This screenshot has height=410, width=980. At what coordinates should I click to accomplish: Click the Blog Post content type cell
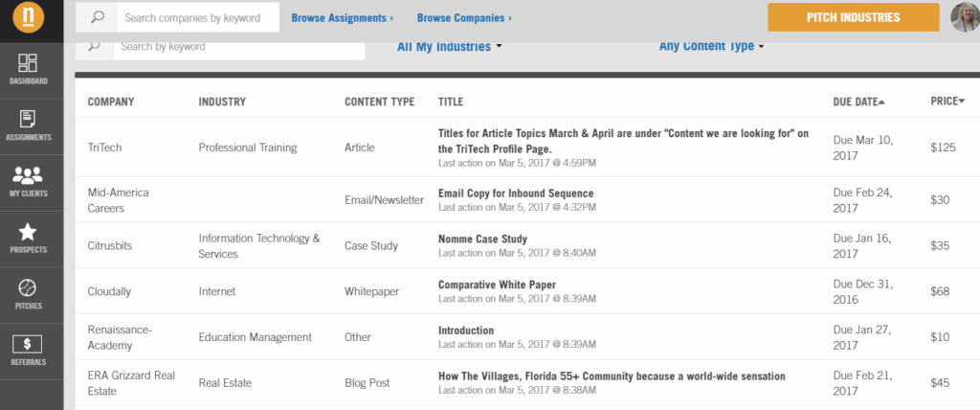tap(367, 383)
